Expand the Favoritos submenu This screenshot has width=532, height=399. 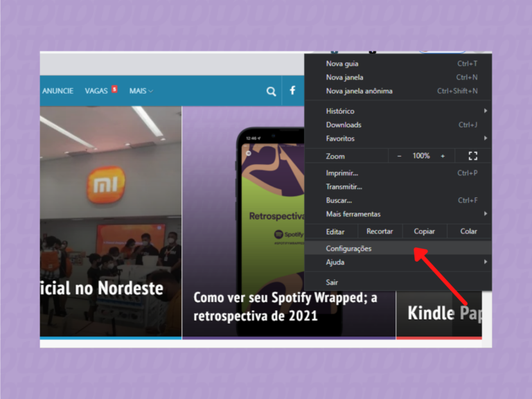398,139
